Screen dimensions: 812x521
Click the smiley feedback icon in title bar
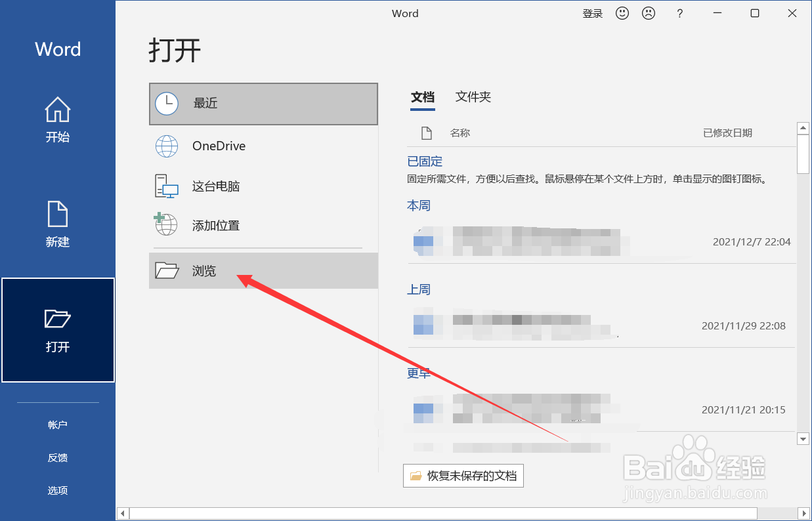[622, 12]
